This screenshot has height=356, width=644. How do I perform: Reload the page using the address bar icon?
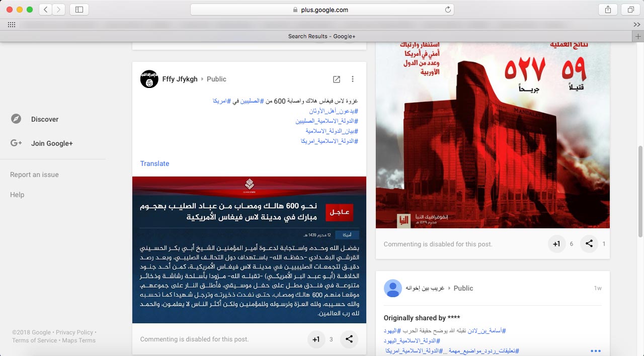[447, 10]
